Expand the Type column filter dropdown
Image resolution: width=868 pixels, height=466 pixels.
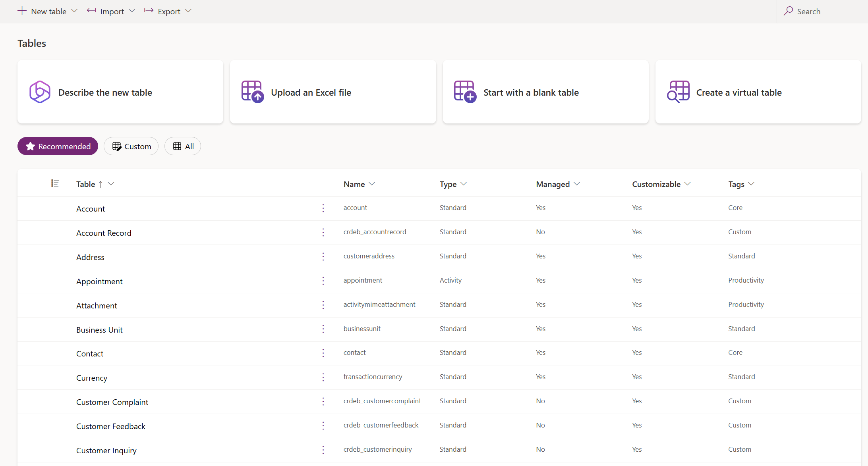coord(464,184)
